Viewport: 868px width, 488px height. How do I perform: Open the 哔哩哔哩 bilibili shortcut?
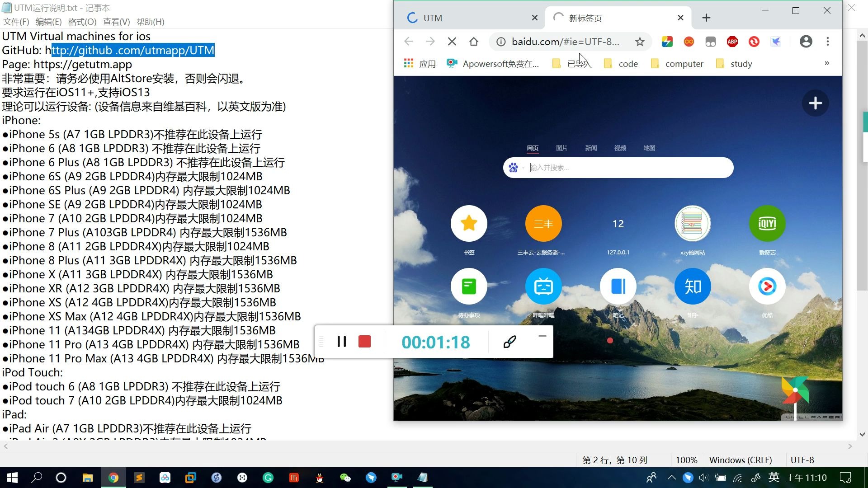[x=543, y=286]
